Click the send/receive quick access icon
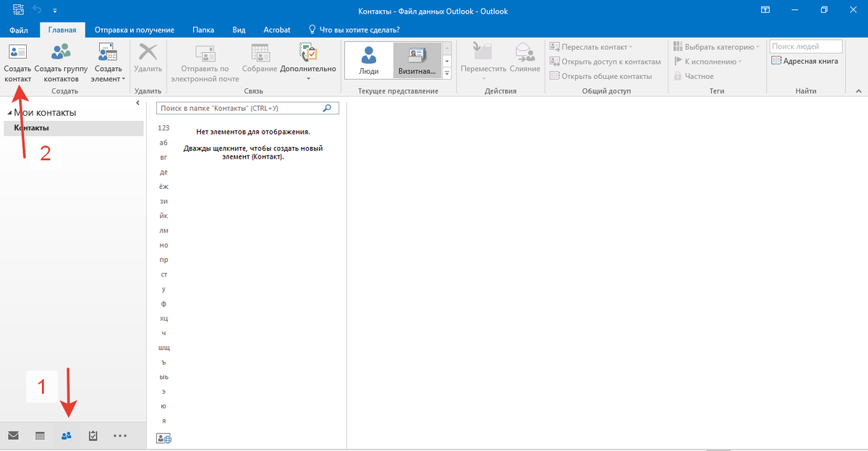Image resolution: width=868 pixels, height=451 pixels. pyautogui.click(x=17, y=10)
